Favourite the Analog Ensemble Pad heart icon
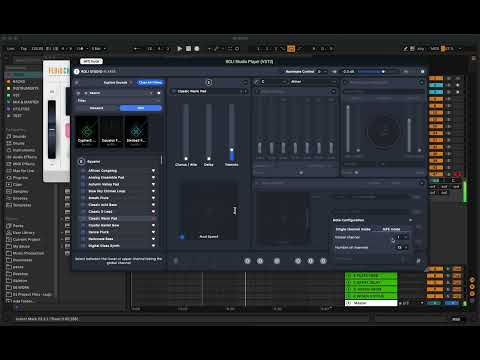This screenshot has width=480, height=360. (153, 177)
